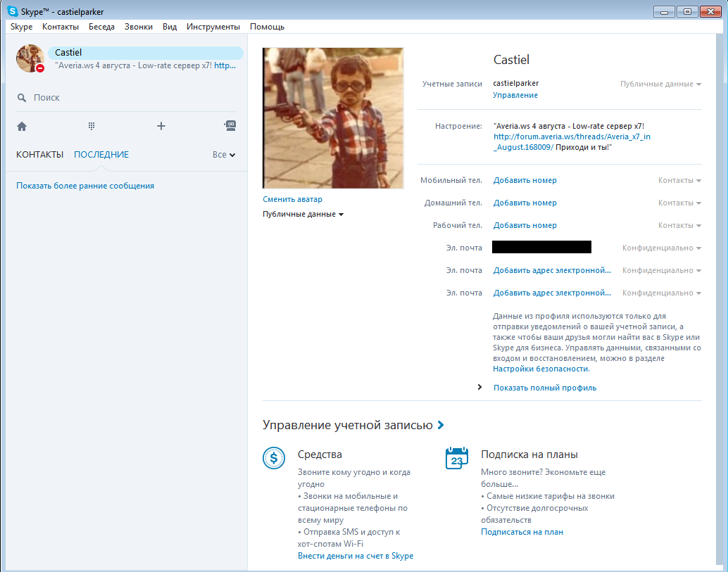This screenshot has height=572, width=728.
Task: Click the Castiel profile heading
Action: tap(511, 60)
